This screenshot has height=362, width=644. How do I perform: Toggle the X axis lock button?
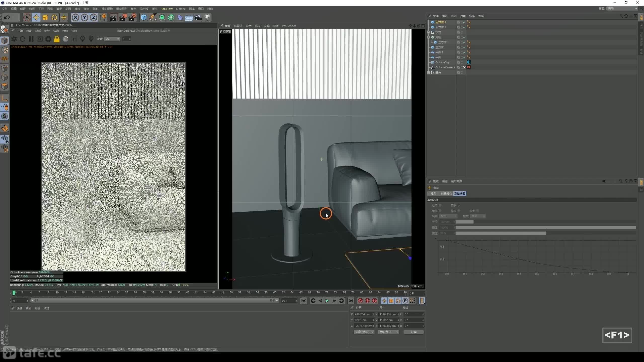[75, 17]
